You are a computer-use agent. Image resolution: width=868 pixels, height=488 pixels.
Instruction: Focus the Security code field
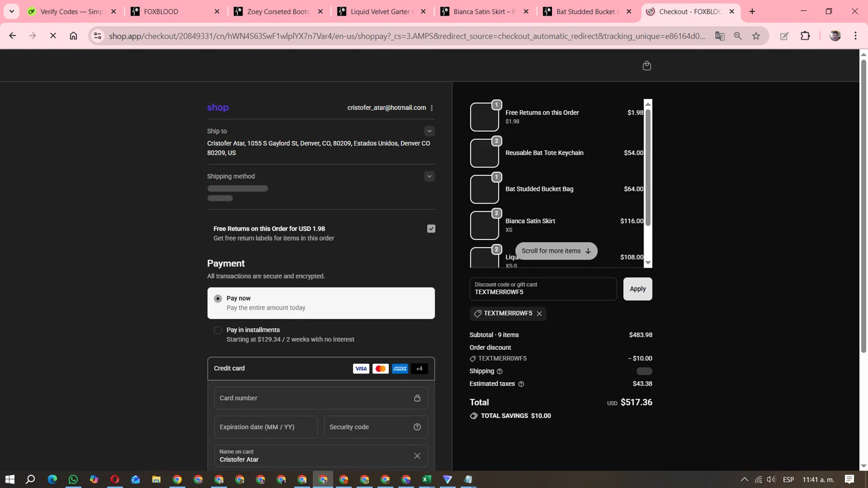click(x=376, y=427)
